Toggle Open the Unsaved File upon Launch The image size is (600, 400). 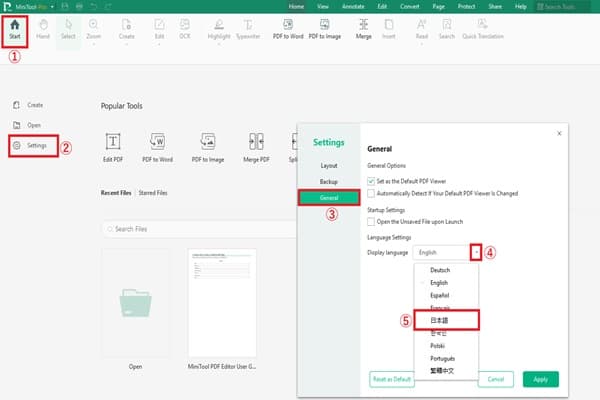(371, 222)
